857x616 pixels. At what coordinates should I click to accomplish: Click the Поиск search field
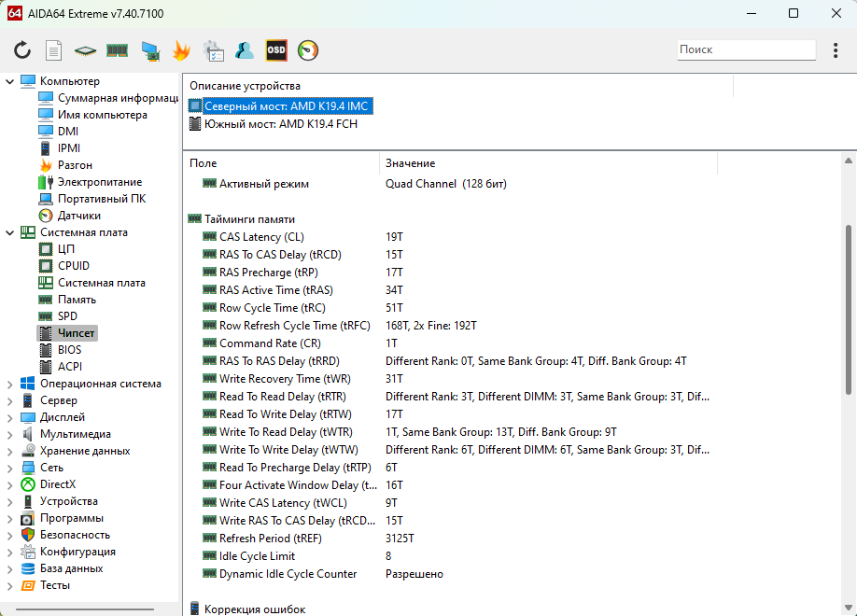(x=746, y=49)
